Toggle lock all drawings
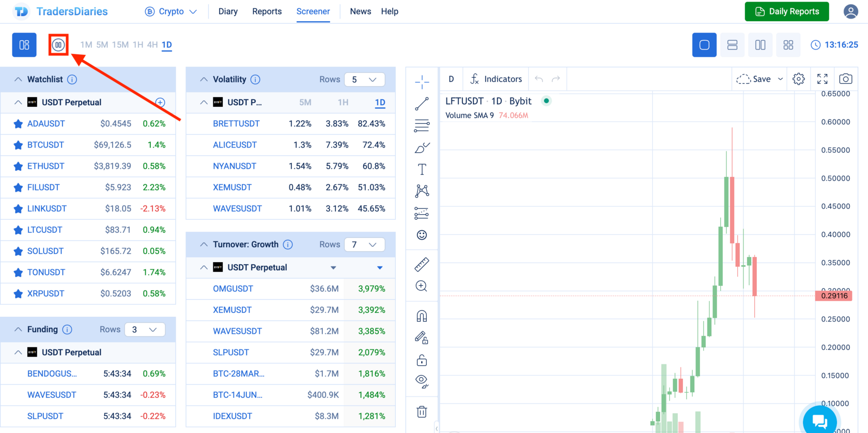The height and width of the screenshot is (433, 868). click(x=422, y=360)
